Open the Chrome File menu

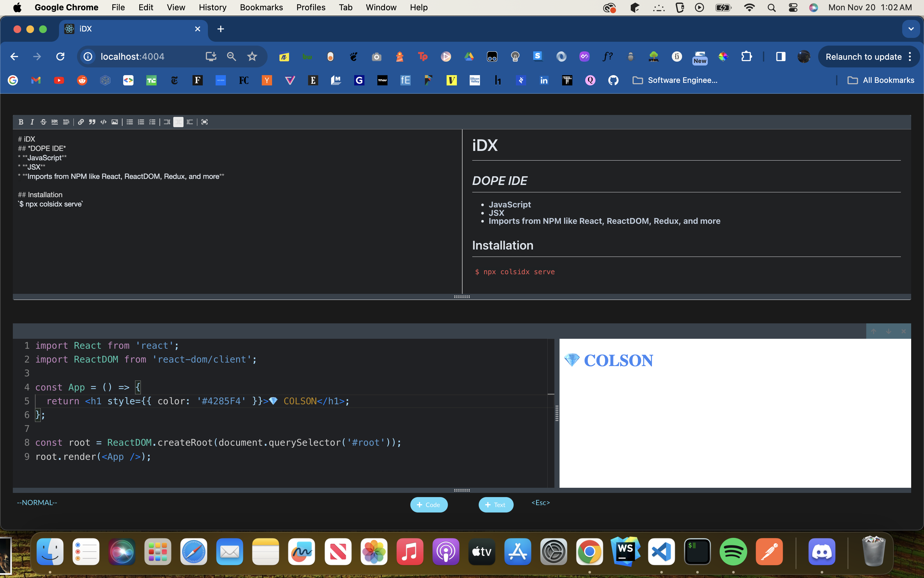(118, 7)
